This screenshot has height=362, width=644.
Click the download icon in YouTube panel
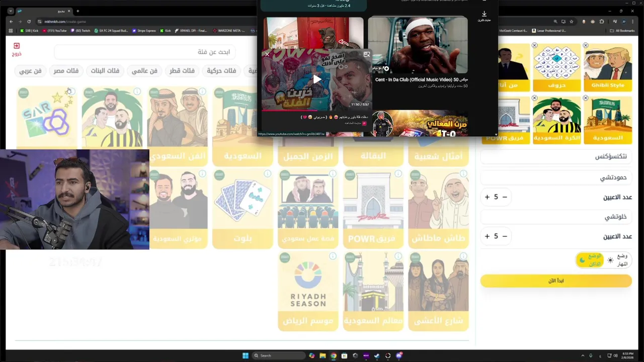(484, 14)
